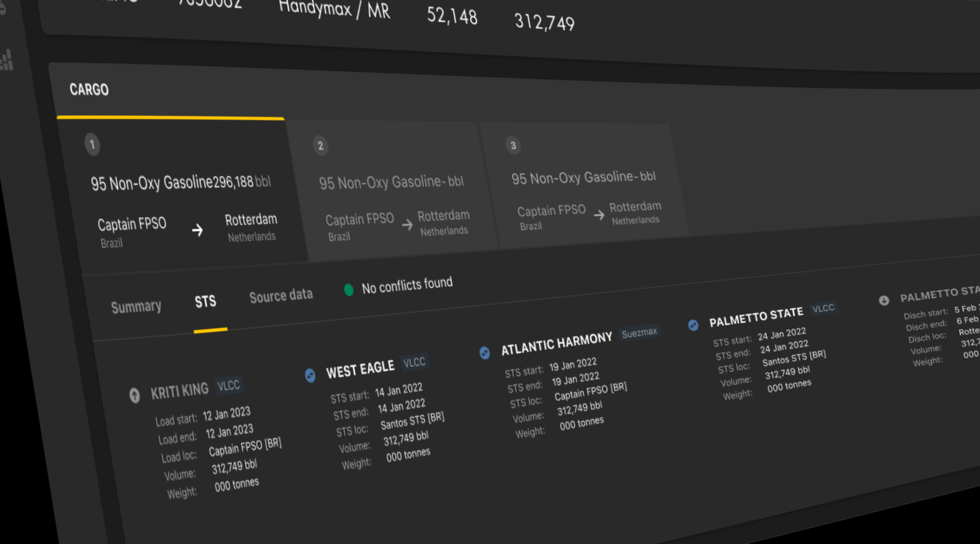Click the Atlantic Harmony STS transfer icon
980x544 pixels.
tap(484, 352)
